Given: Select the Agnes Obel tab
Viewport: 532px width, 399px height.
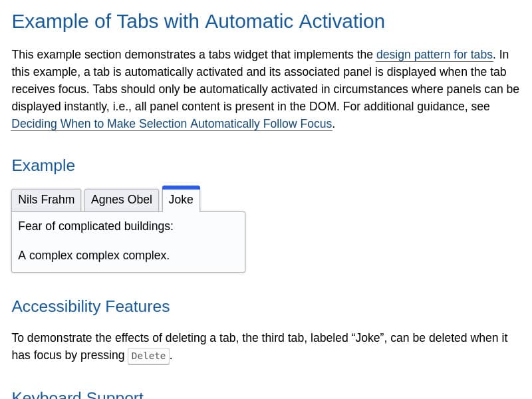Looking at the screenshot, I should (121, 199).
